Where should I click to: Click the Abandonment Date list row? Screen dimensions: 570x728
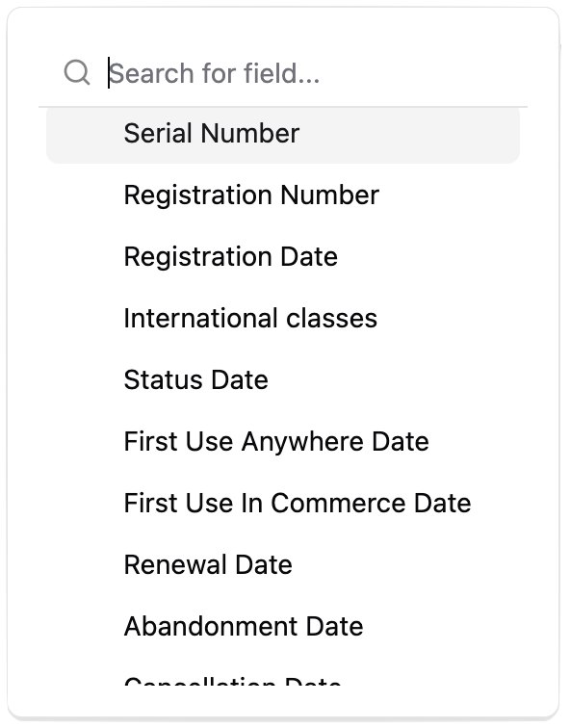click(x=283, y=626)
